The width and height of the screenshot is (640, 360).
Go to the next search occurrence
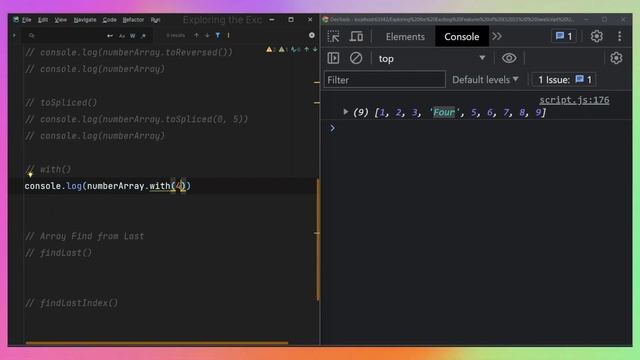pos(207,36)
